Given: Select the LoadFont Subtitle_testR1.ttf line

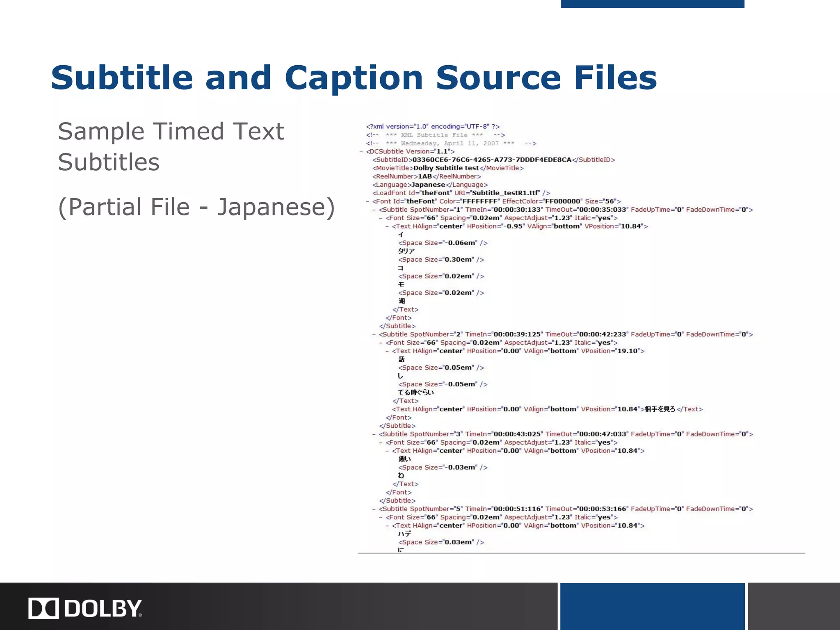Looking at the screenshot, I should point(461,193).
